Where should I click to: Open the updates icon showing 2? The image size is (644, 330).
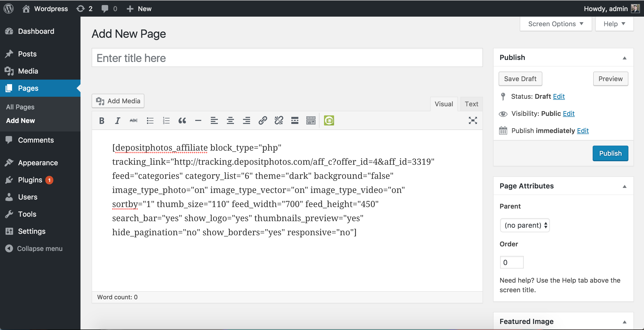[85, 9]
